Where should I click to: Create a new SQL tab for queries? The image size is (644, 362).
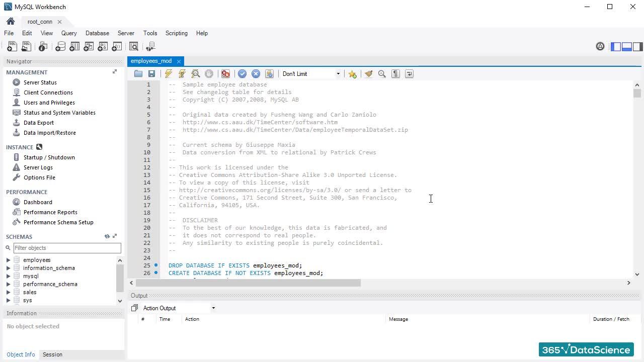[x=12, y=47]
